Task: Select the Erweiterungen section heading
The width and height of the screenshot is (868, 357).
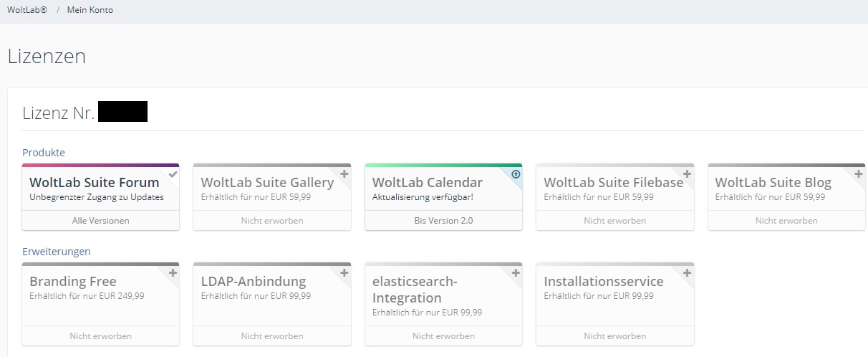Action: click(57, 252)
